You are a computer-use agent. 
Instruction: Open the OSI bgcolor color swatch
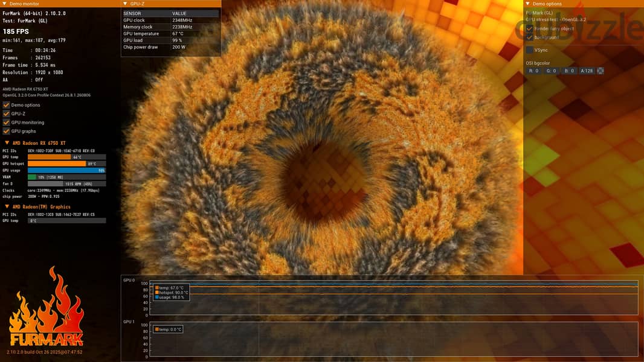pos(601,71)
